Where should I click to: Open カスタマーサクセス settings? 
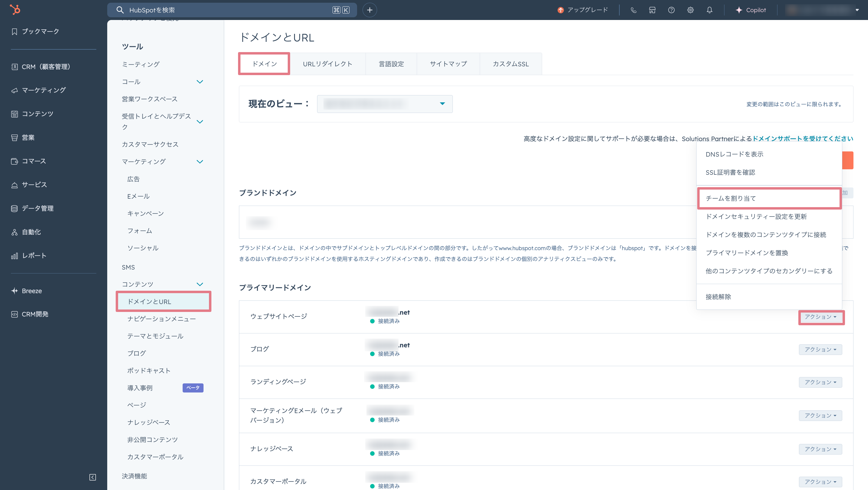(x=150, y=144)
